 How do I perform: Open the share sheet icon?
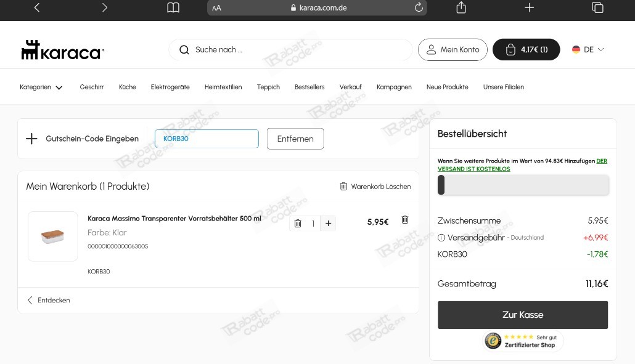click(x=461, y=7)
